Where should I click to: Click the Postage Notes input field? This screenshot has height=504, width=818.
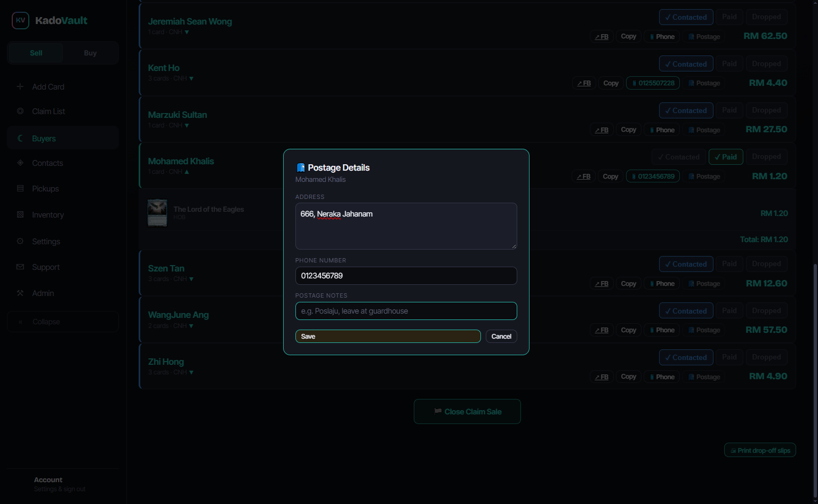click(406, 311)
